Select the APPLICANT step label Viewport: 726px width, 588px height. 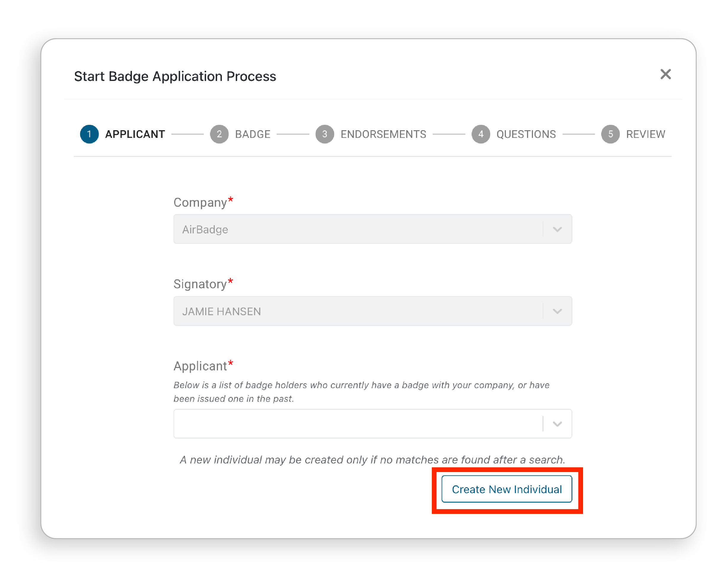135,134
